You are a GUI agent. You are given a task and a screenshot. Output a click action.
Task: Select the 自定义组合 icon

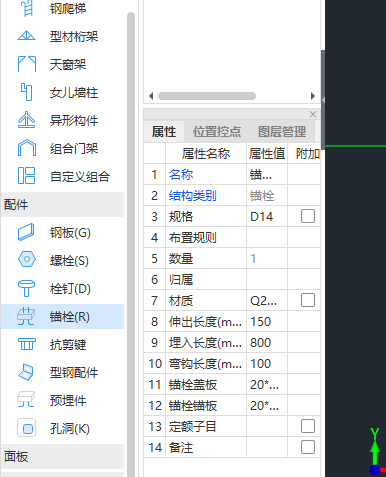pos(27,176)
